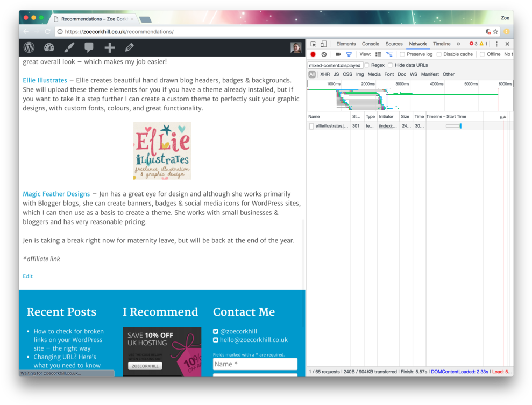This screenshot has width=532, height=405.
Task: Click the plus New content icon
Action: [109, 47]
